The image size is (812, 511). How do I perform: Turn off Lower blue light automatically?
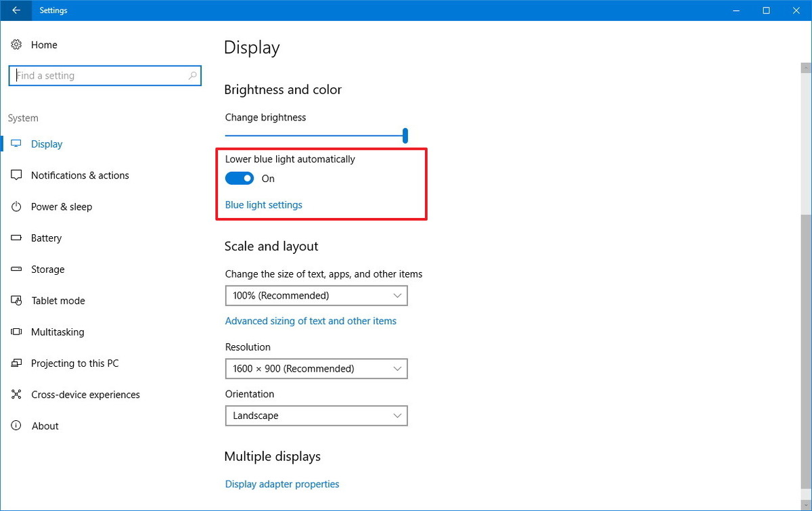pyautogui.click(x=239, y=178)
